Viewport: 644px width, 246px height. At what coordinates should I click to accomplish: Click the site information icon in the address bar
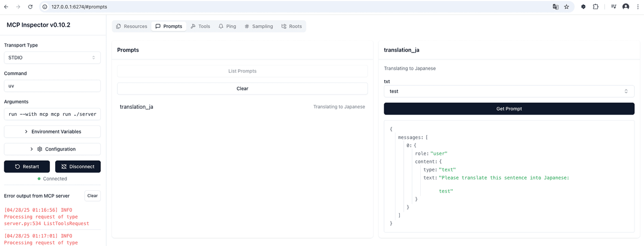tap(45, 7)
